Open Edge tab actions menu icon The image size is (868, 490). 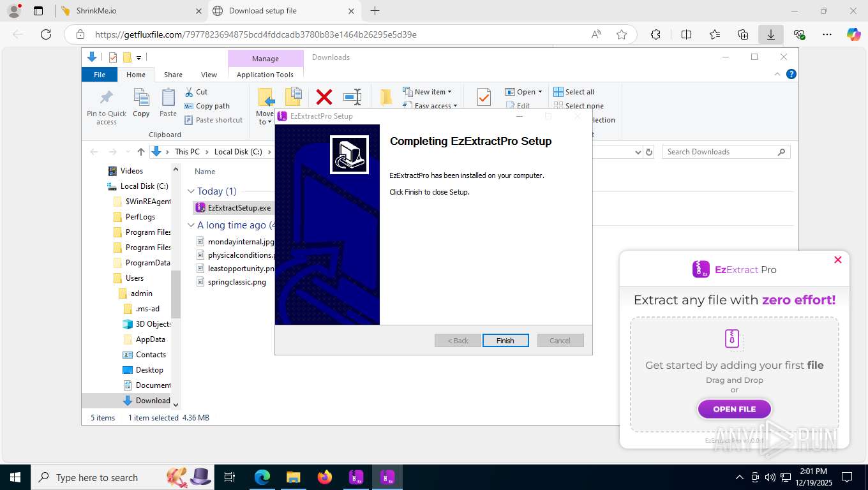pyautogui.click(x=38, y=11)
